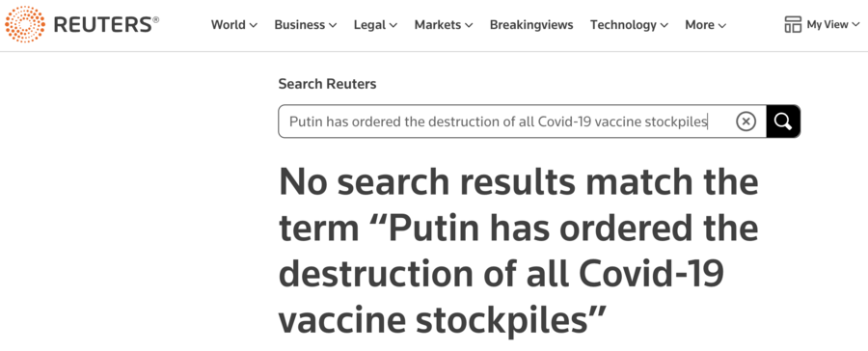The width and height of the screenshot is (868, 351).
Task: Open the World menu label
Action: tap(228, 25)
